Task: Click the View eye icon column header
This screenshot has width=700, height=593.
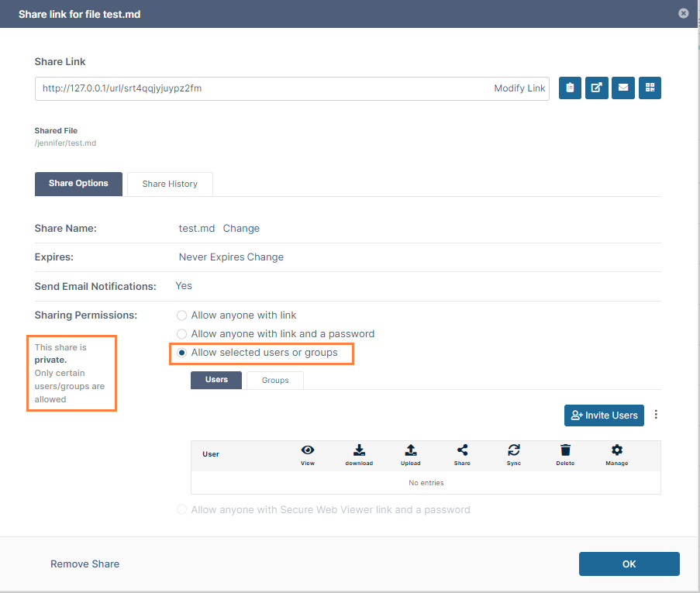Action: pos(308,450)
